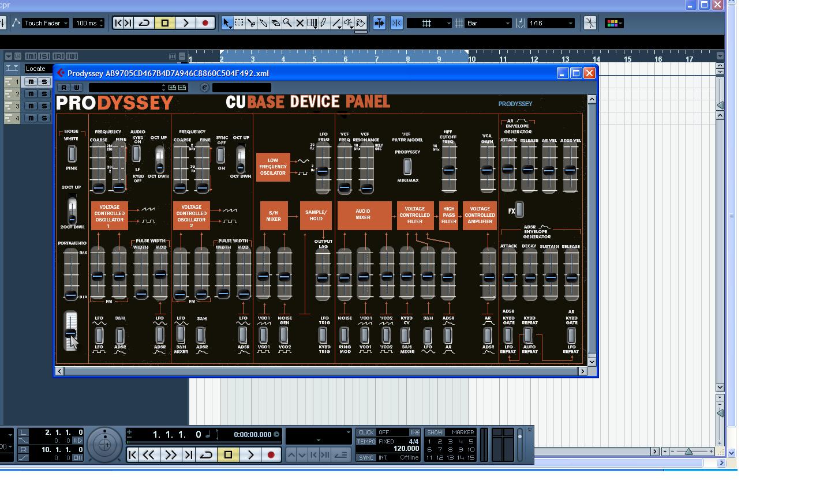
Task: Click the High Pass Filter block
Action: (448, 216)
